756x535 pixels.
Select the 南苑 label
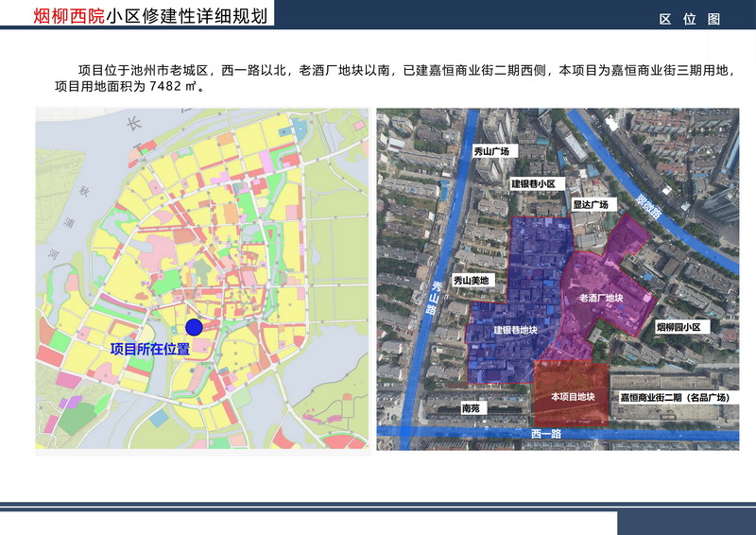(x=471, y=408)
